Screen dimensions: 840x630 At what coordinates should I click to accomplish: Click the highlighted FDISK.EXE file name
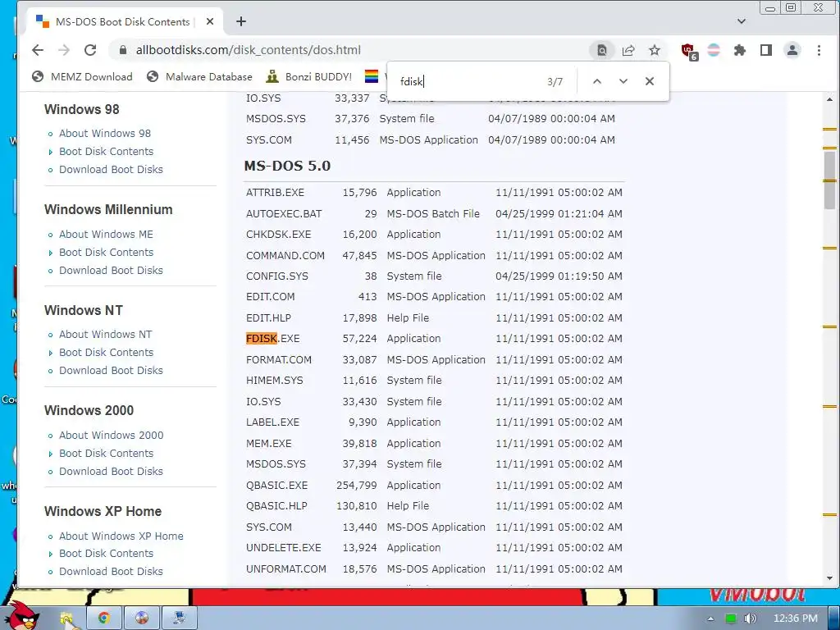(272, 339)
